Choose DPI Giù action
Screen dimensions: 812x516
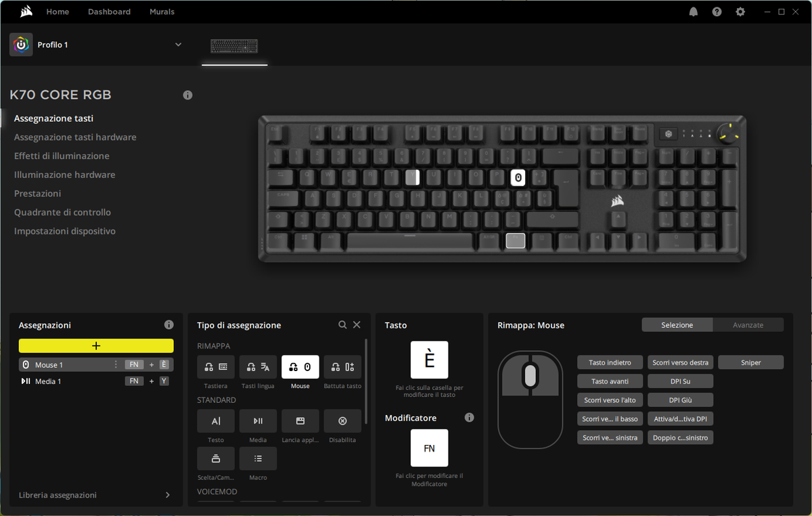pos(680,400)
